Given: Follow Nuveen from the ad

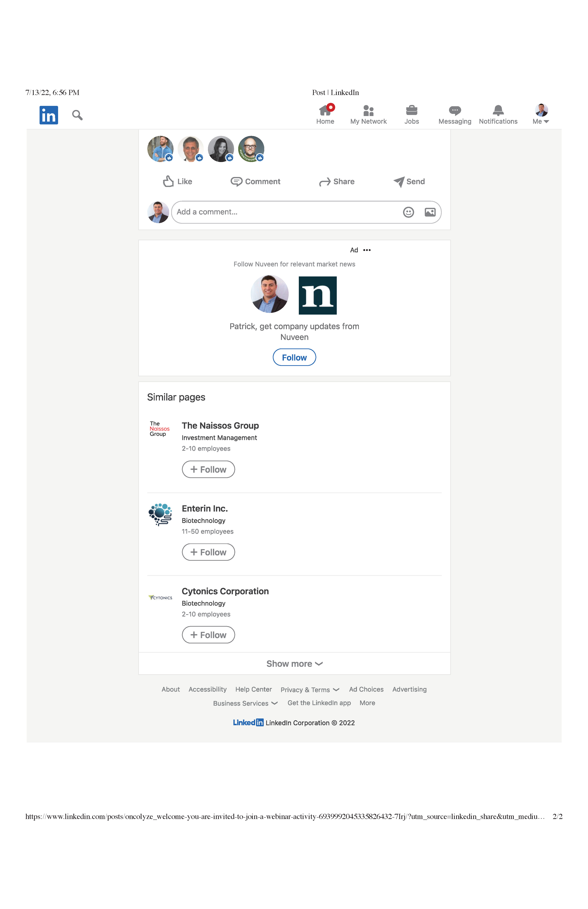Looking at the screenshot, I should pyautogui.click(x=294, y=358).
